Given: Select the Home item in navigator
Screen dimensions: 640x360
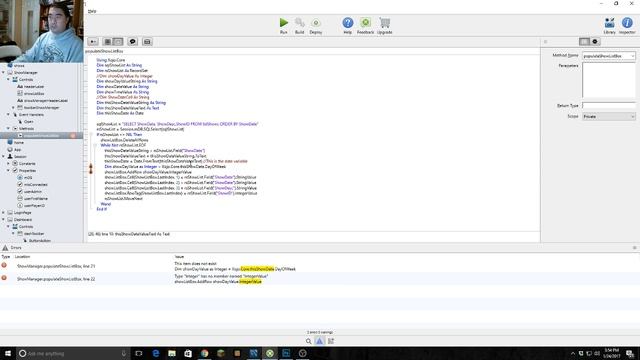Looking at the screenshot, I should (x=19, y=142).
